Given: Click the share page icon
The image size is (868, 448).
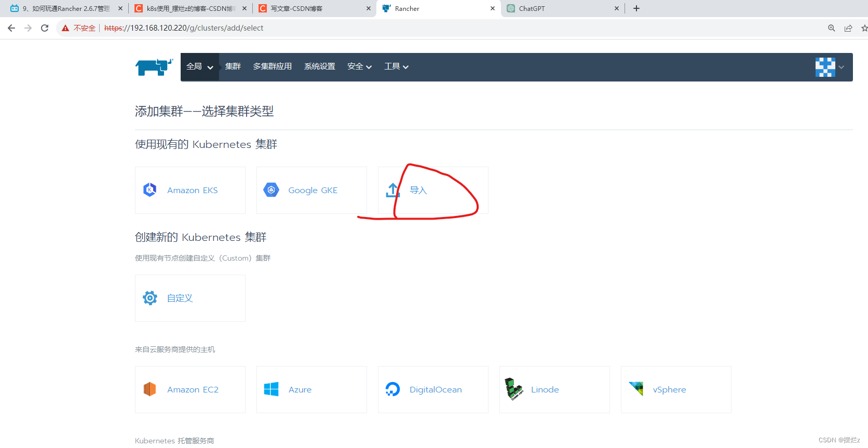Looking at the screenshot, I should (x=848, y=28).
